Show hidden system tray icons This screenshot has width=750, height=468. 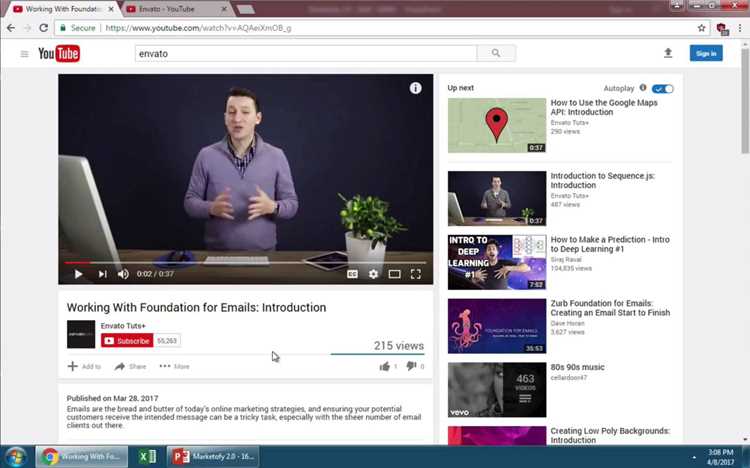[x=694, y=457]
